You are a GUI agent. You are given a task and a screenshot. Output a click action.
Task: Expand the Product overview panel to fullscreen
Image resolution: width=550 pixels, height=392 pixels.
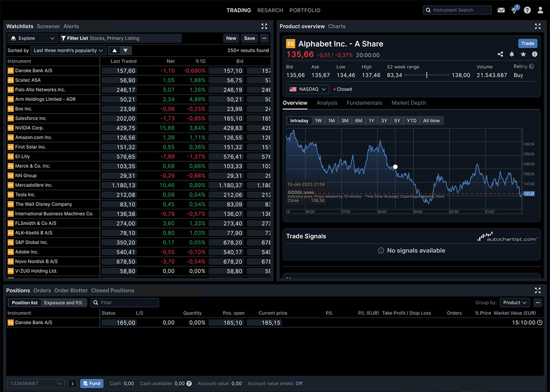coord(537,26)
